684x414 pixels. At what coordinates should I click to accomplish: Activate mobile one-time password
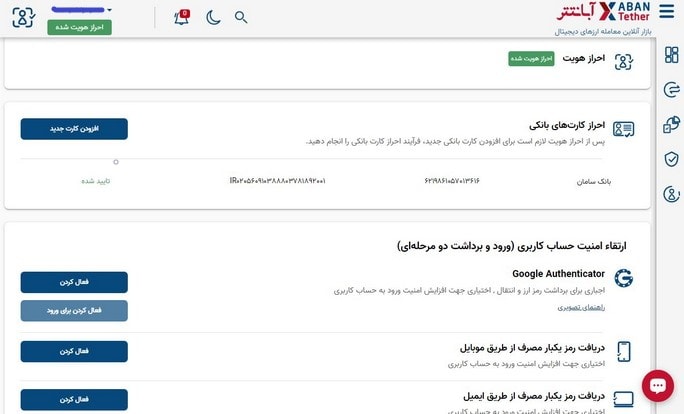[74, 352]
